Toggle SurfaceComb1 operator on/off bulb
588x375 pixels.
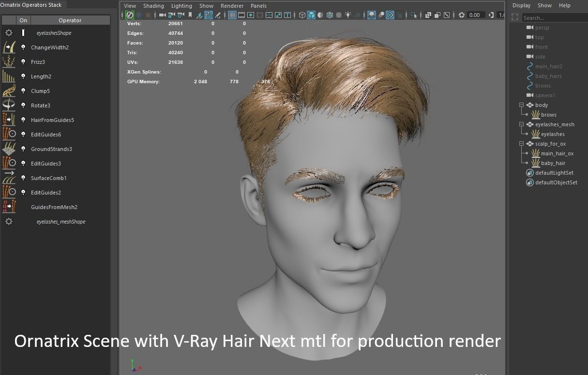(23, 178)
